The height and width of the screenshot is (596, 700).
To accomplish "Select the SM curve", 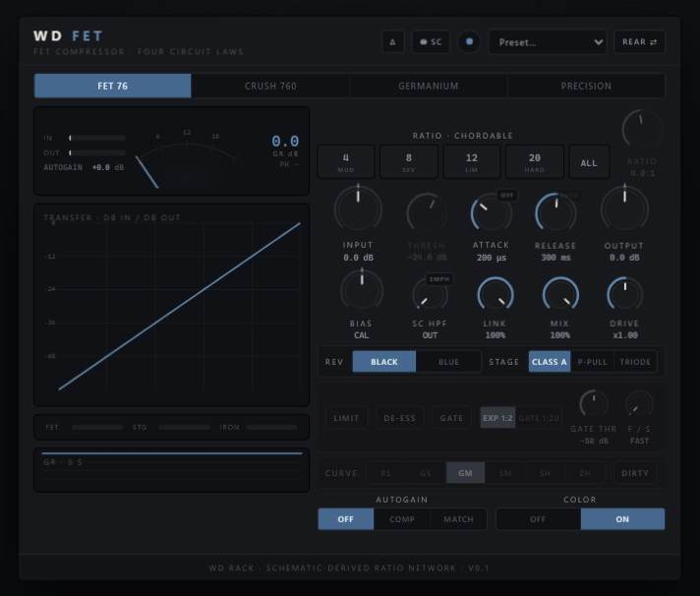I will 505,473.
